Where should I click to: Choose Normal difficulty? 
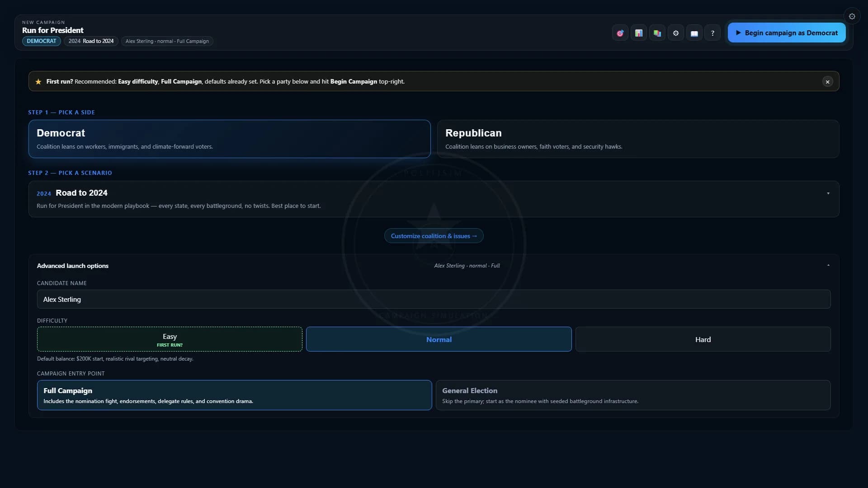click(439, 339)
